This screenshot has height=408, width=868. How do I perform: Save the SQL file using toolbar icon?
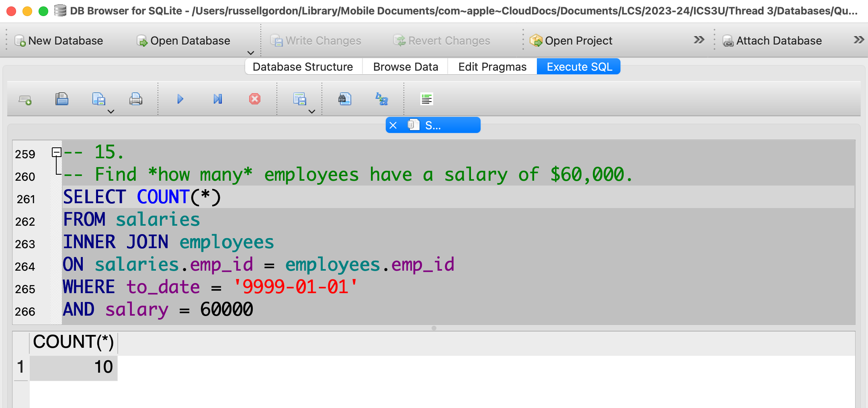(98, 99)
